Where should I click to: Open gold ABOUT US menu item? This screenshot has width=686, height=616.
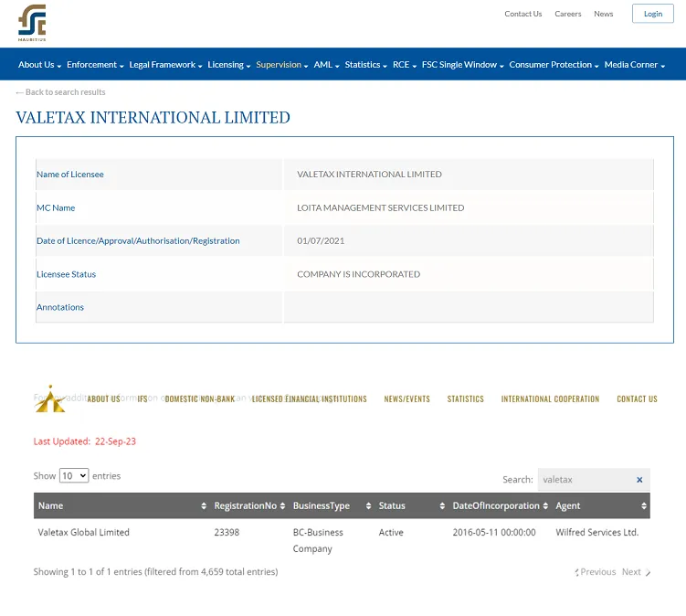[104, 398]
